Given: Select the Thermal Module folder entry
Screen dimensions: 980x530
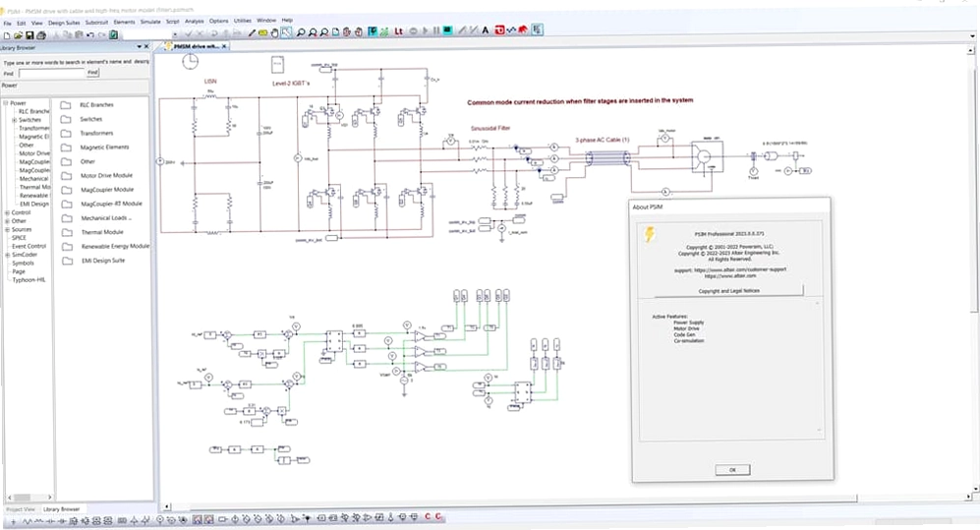Looking at the screenshot, I should click(x=102, y=232).
